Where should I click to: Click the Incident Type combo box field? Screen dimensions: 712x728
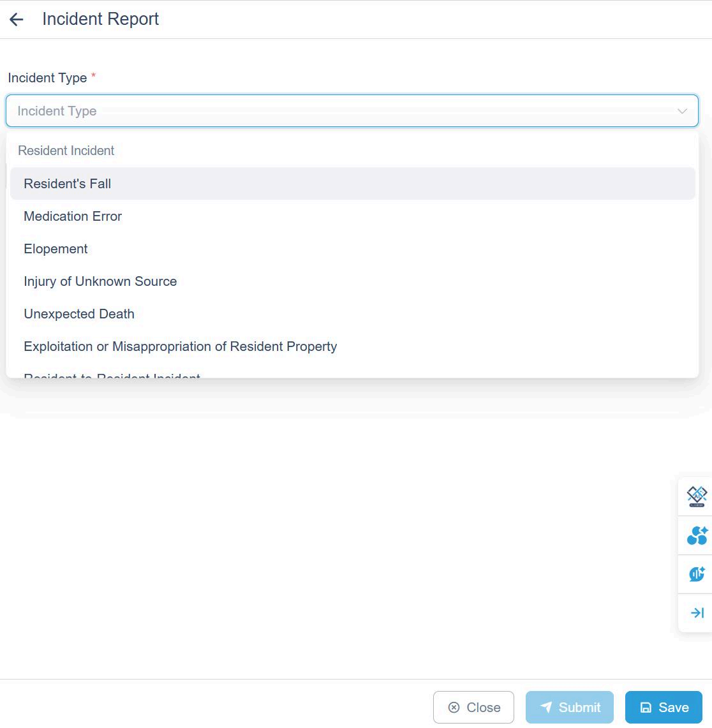point(345,111)
